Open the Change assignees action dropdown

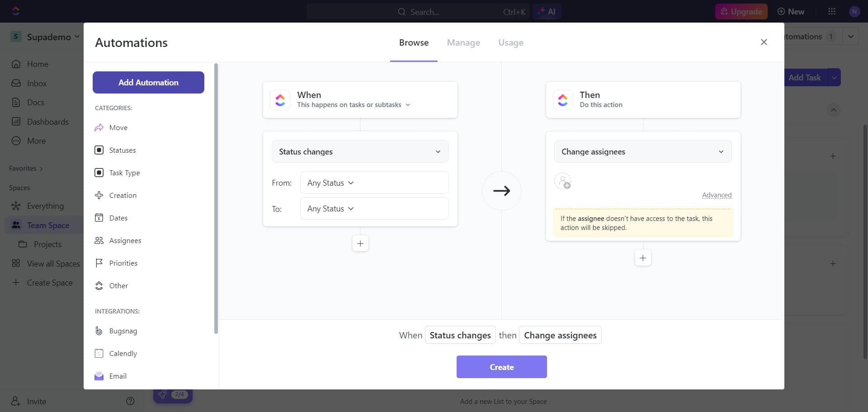coord(643,151)
